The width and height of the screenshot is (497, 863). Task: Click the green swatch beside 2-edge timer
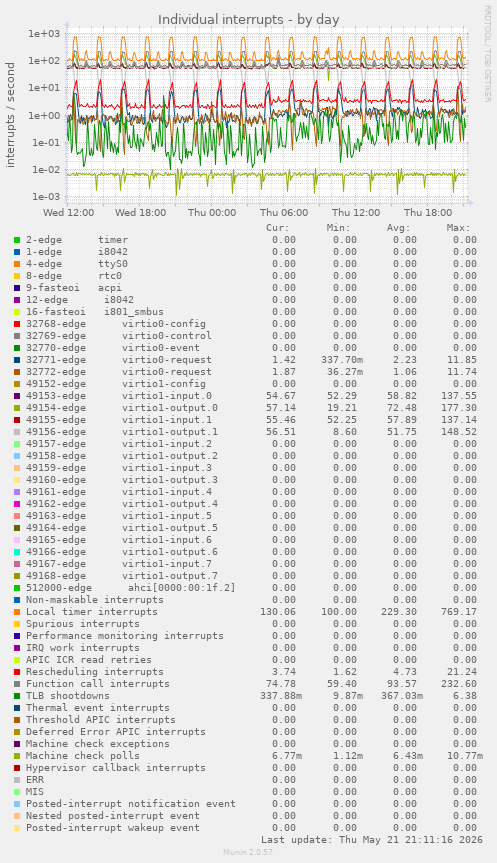pos(17,240)
